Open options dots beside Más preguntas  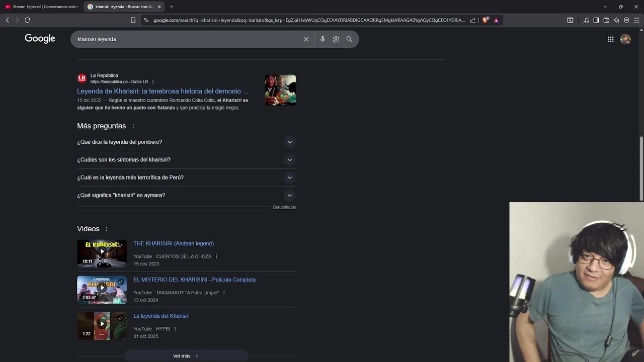point(133,126)
